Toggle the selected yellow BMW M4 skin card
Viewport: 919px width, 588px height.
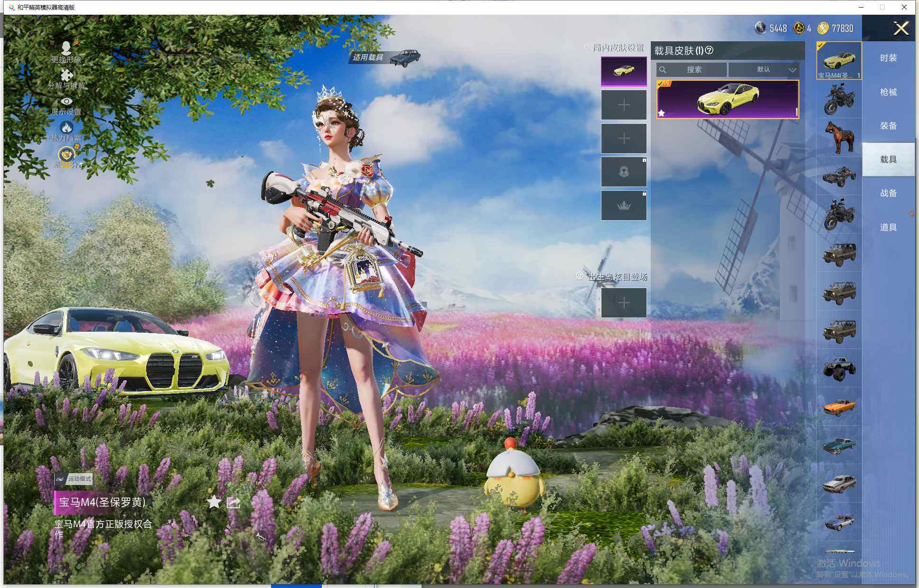(728, 99)
